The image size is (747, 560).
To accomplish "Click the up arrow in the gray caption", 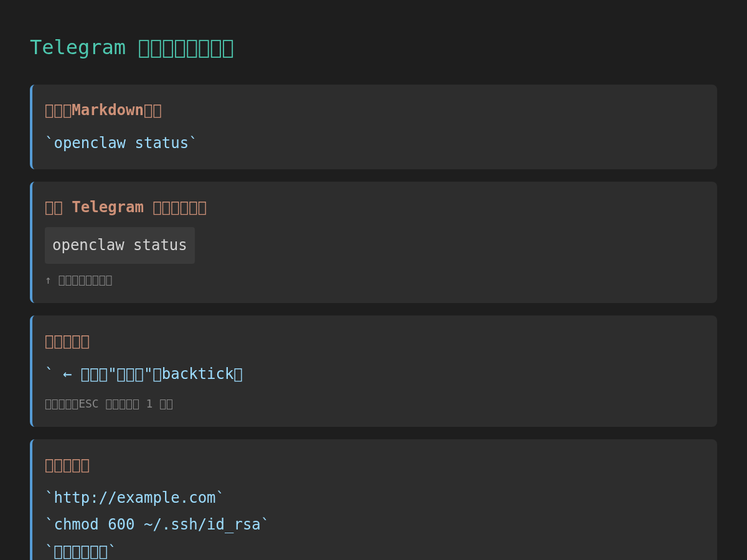I will click(x=48, y=280).
